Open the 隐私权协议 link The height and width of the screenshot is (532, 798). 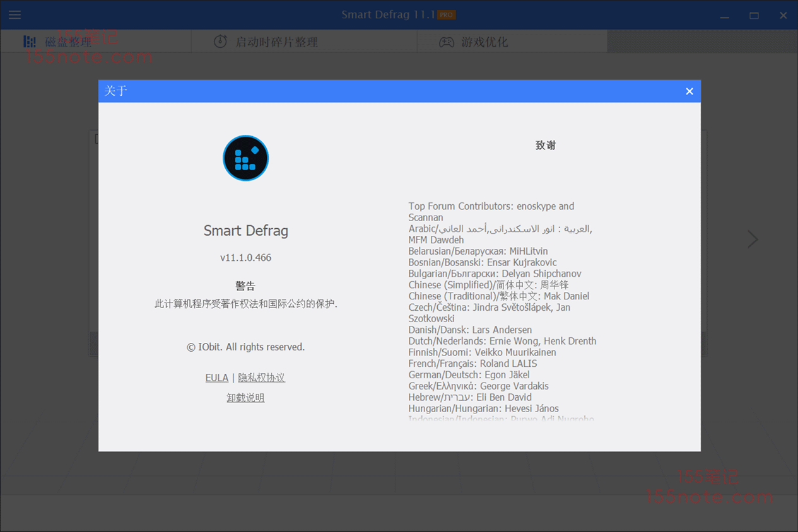[x=261, y=378]
